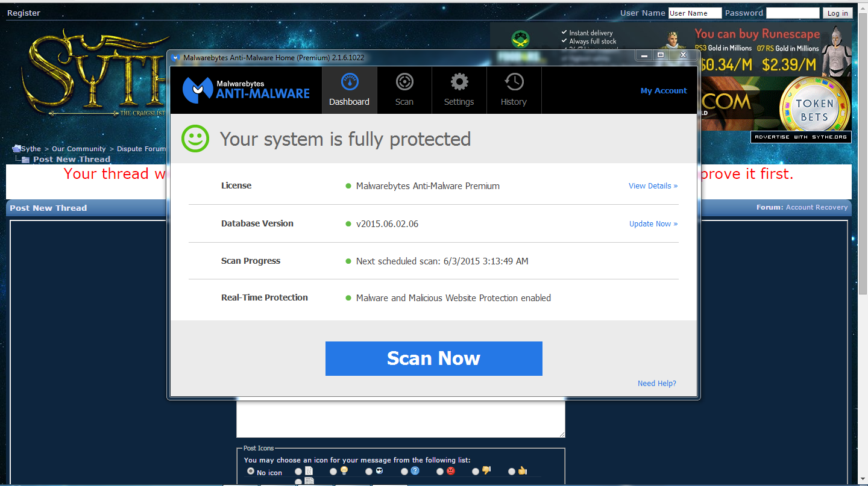Open the Settings tab in Malwarebytes

click(x=459, y=90)
